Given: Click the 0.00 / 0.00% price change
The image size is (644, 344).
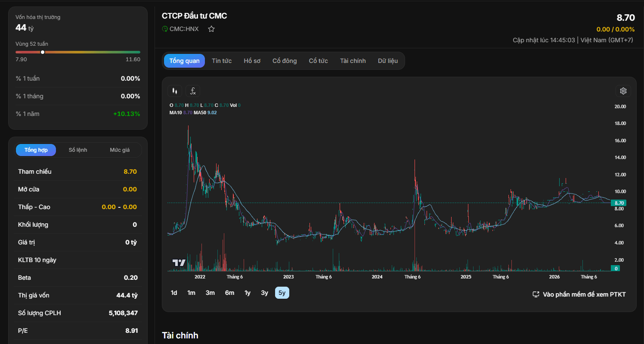Looking at the screenshot, I should (x=616, y=29).
